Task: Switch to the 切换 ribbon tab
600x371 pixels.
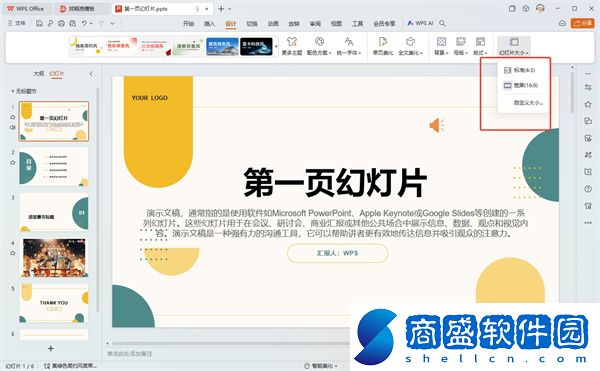Action: click(x=252, y=23)
